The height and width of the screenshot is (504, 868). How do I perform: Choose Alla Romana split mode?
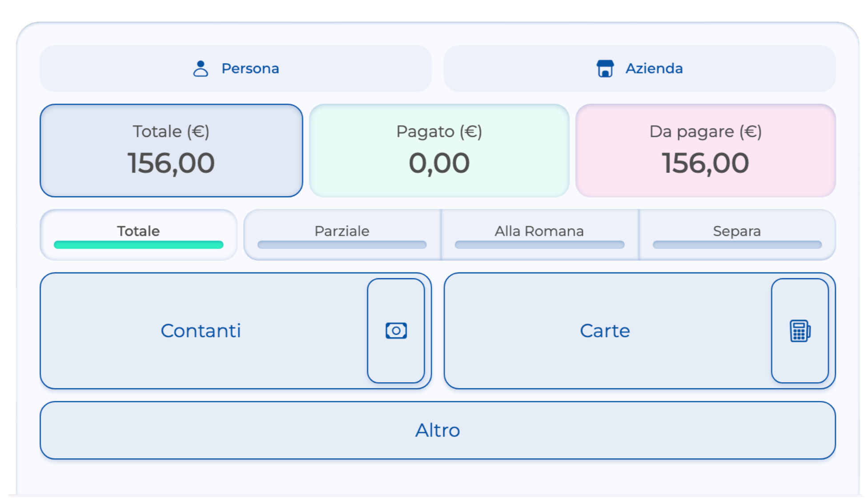539,231
